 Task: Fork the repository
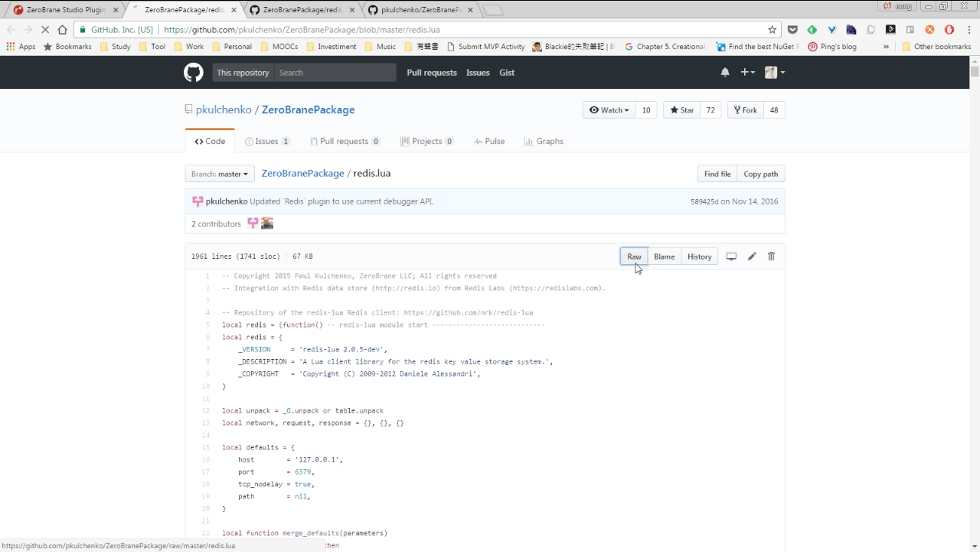click(x=745, y=110)
